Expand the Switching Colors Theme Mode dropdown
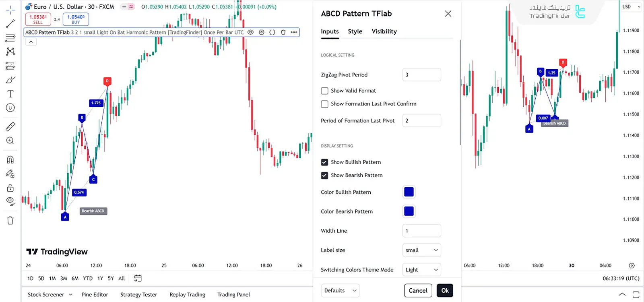The width and height of the screenshot is (644, 302). click(421, 270)
